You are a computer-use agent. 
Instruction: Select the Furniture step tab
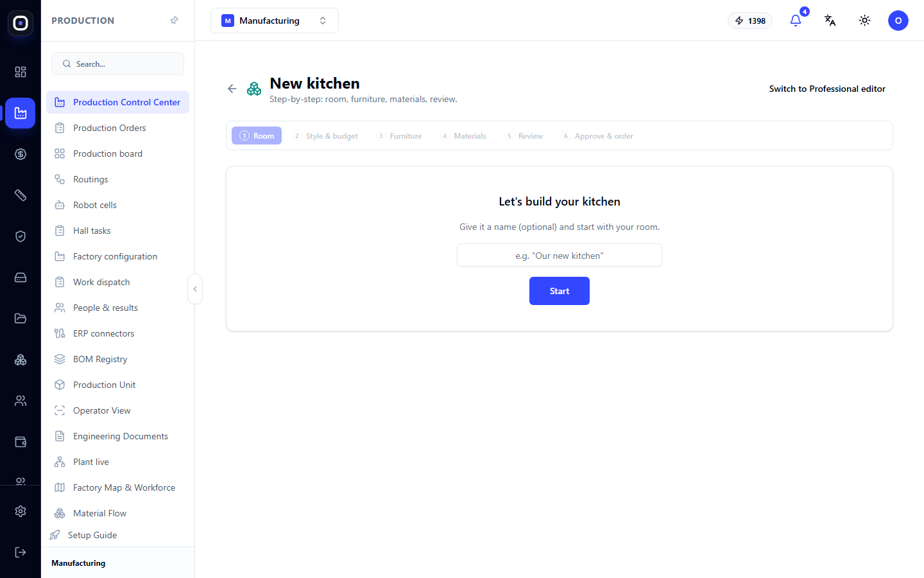[400, 136]
